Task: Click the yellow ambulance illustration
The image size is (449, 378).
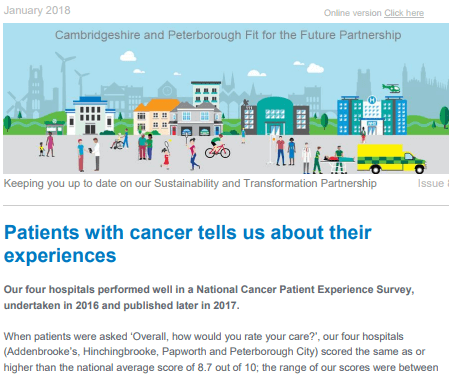Action: tap(392, 159)
